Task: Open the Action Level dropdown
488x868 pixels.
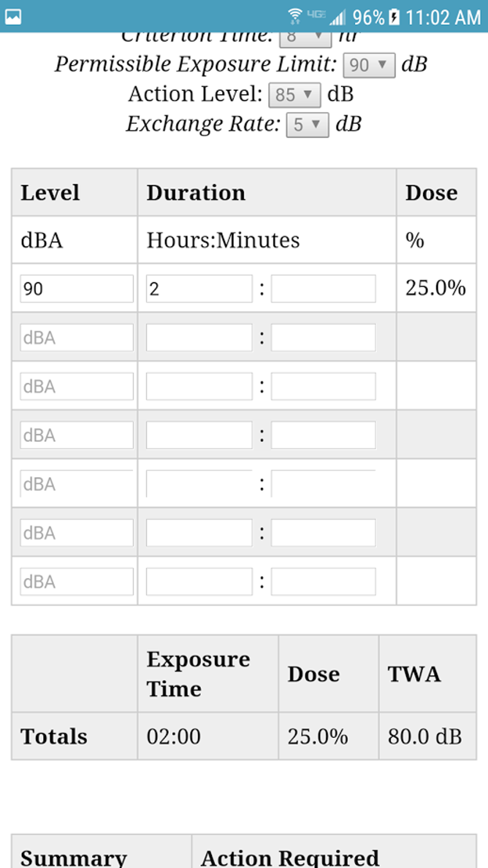Action: 294,95
